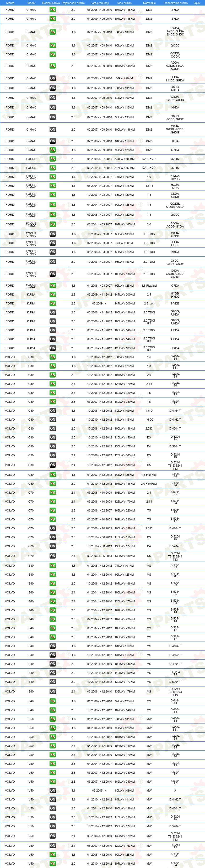The image size is (205, 868).
Task: Click diesel ON icon in V50 03.2005 row
Action: (53, 791)
